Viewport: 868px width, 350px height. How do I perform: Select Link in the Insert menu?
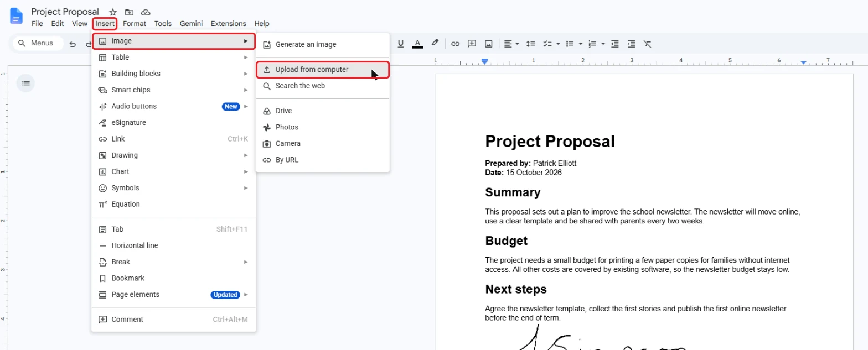click(x=174, y=139)
